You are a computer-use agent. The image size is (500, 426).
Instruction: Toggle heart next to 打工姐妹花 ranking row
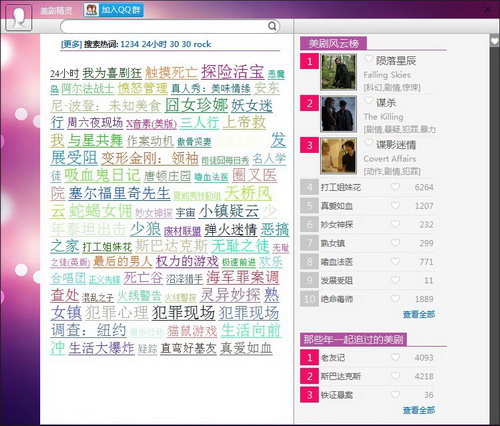coord(395,187)
